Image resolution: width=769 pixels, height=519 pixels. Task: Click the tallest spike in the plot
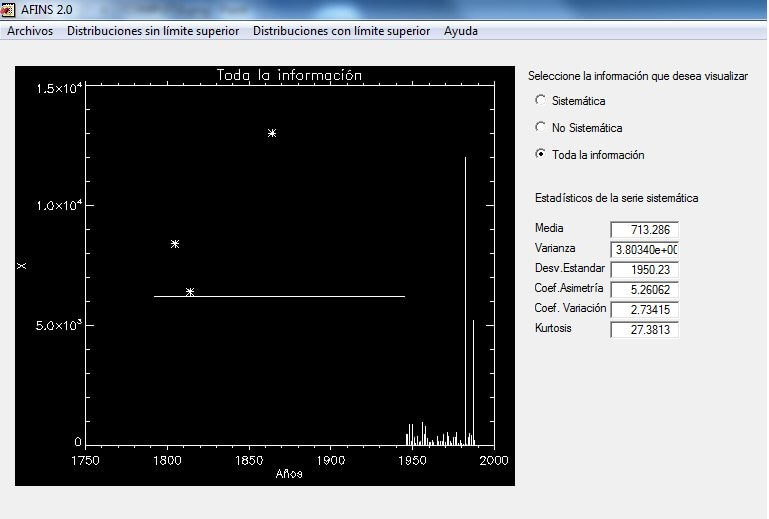coord(465,300)
